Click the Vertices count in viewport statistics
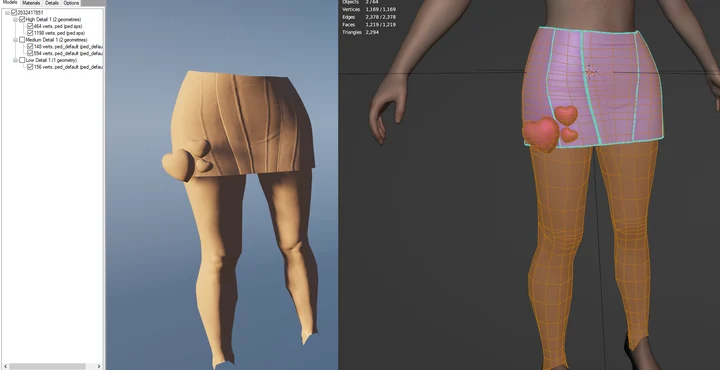720x370 pixels. (x=380, y=9)
